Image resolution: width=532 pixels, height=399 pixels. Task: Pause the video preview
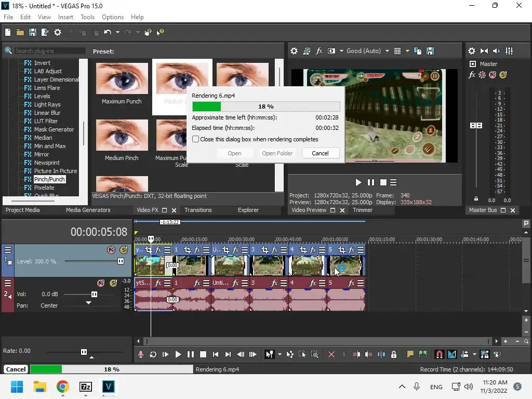coord(371,182)
